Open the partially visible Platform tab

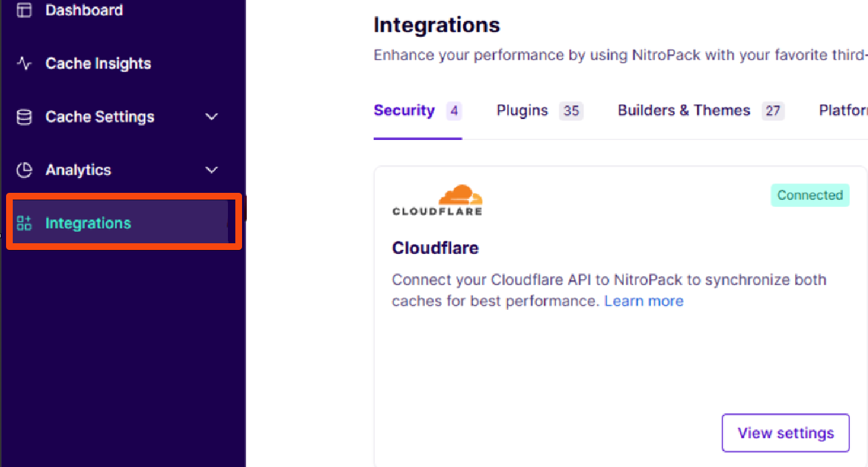tap(842, 111)
